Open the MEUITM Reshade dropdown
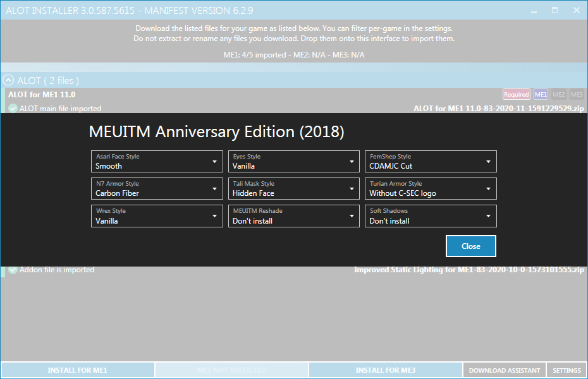 293,216
